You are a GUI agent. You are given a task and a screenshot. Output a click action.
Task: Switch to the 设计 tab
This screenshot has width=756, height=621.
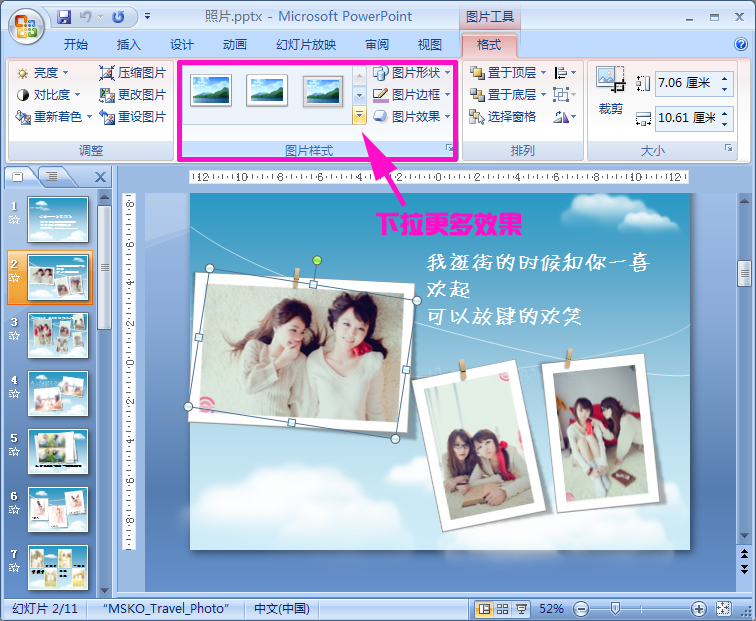point(182,45)
